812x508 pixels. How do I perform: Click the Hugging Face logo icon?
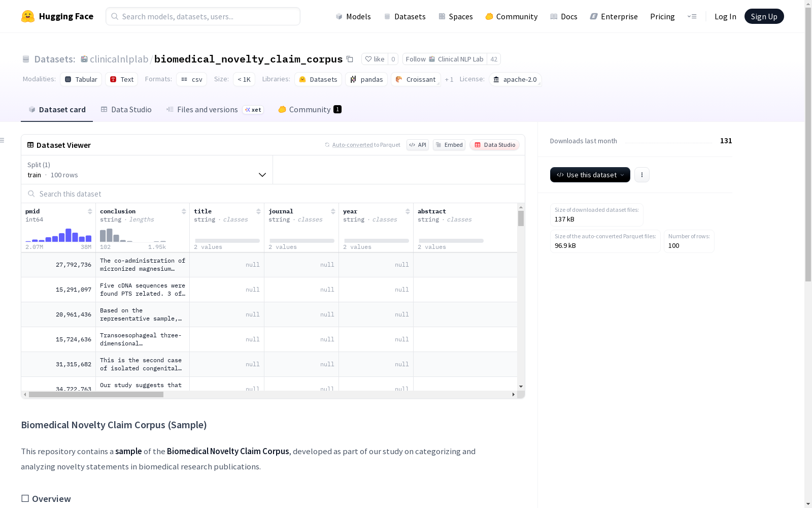(x=28, y=16)
